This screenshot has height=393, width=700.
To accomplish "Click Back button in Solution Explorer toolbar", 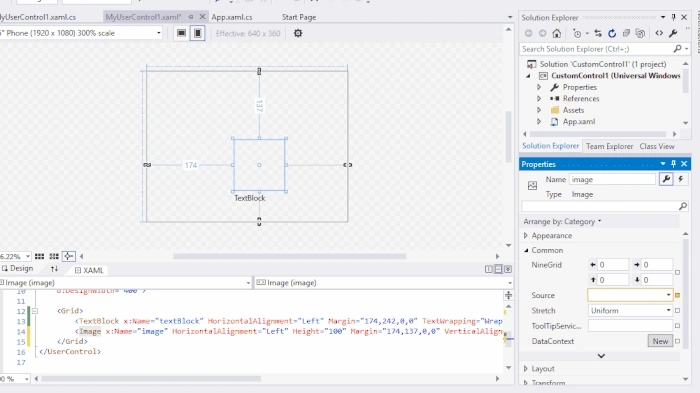I will (x=529, y=33).
